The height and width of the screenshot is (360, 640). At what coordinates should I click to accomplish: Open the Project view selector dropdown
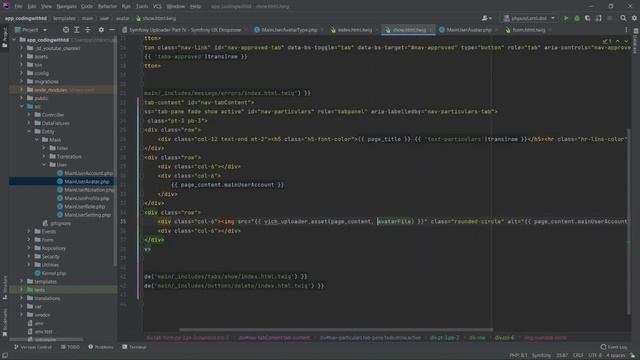click(x=31, y=30)
